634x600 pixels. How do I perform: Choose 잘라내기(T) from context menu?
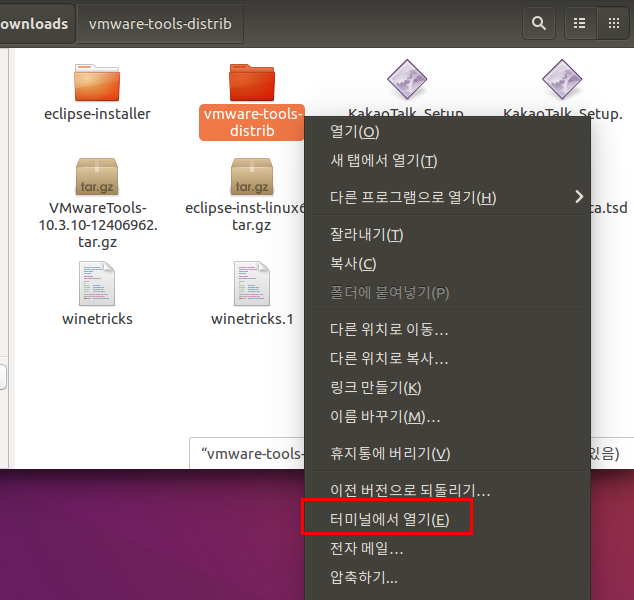(x=448, y=235)
